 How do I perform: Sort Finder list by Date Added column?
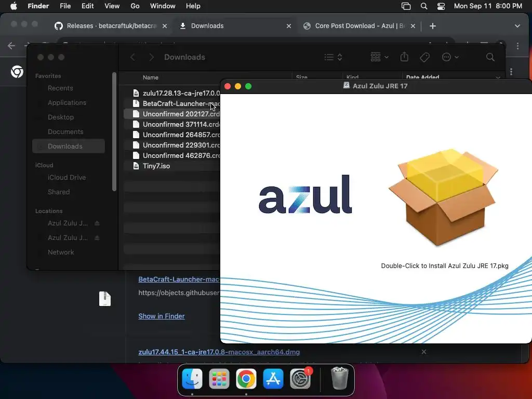pos(422,77)
